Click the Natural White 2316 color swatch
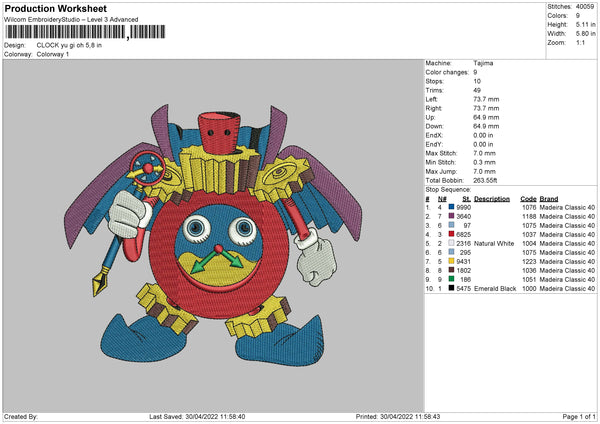The width and height of the screenshot is (600, 424). pyautogui.click(x=451, y=243)
